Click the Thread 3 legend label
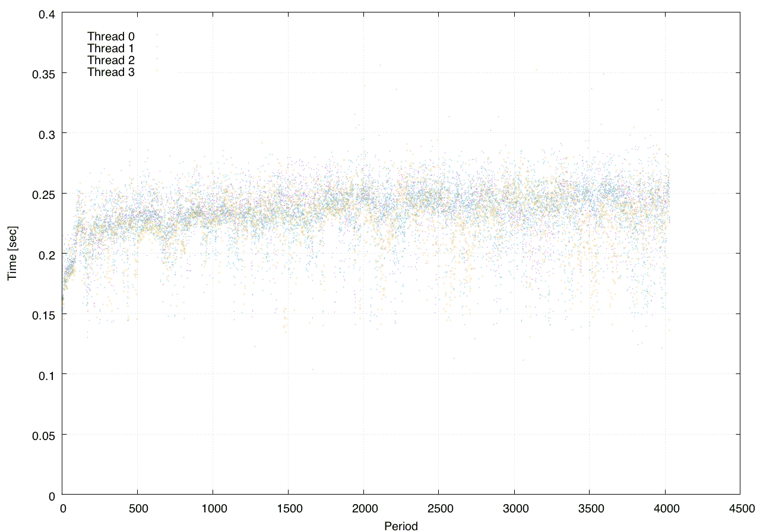The width and height of the screenshot is (760, 532). 111,72
